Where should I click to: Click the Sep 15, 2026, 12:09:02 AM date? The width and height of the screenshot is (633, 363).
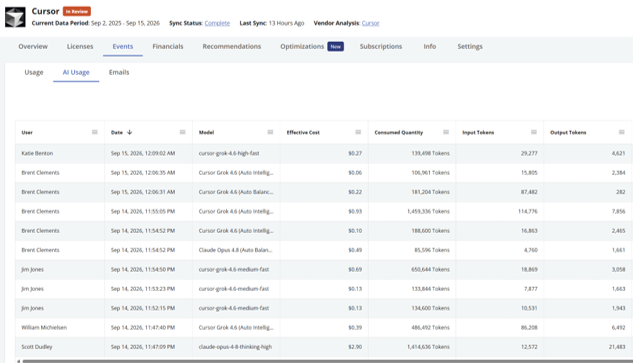click(x=143, y=153)
